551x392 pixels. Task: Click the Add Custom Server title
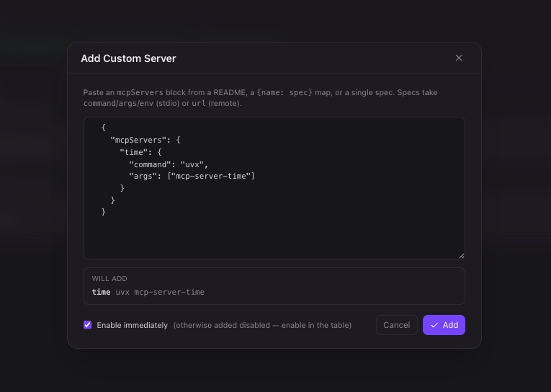tap(128, 58)
